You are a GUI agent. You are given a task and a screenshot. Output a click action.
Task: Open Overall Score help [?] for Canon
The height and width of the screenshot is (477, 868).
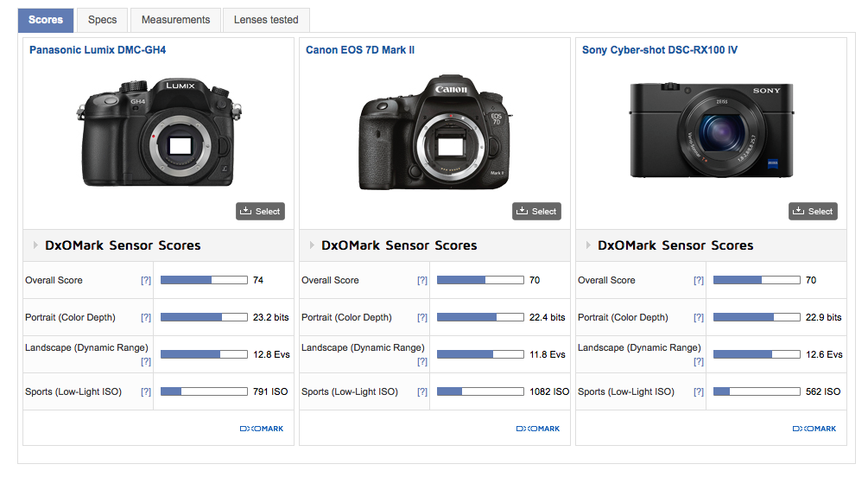(x=421, y=280)
